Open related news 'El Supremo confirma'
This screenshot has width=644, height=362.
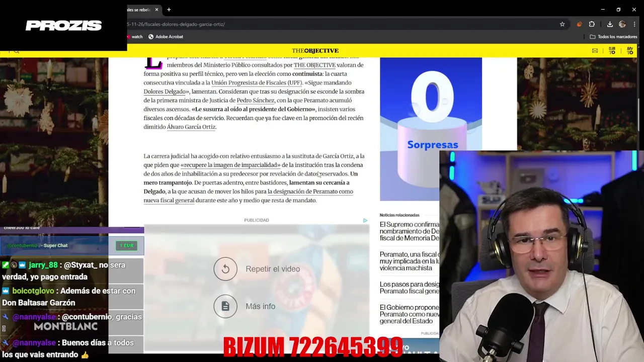pyautogui.click(x=410, y=231)
